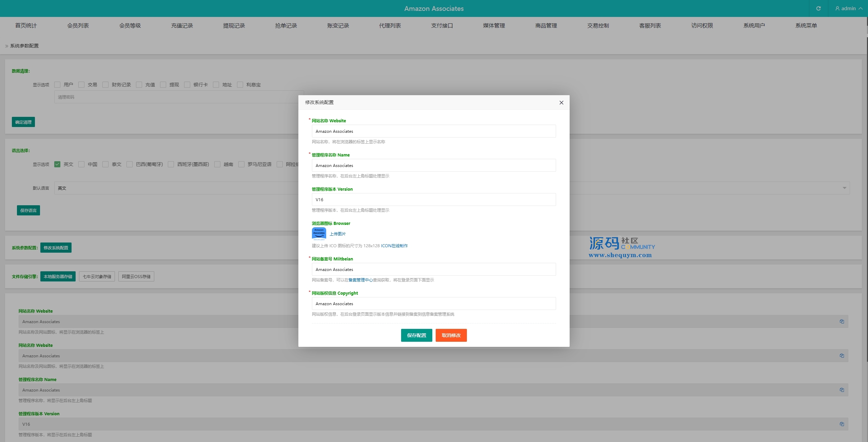Open 商品管理 menu

click(546, 26)
